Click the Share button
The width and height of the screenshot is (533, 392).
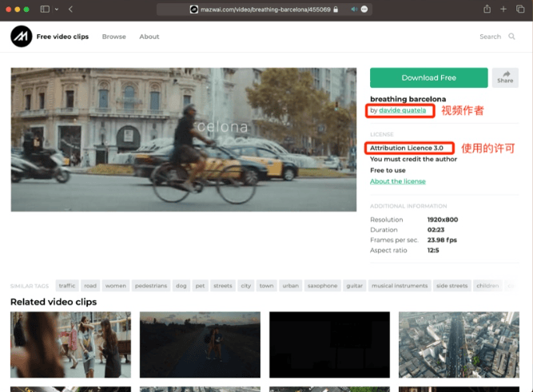[505, 77]
